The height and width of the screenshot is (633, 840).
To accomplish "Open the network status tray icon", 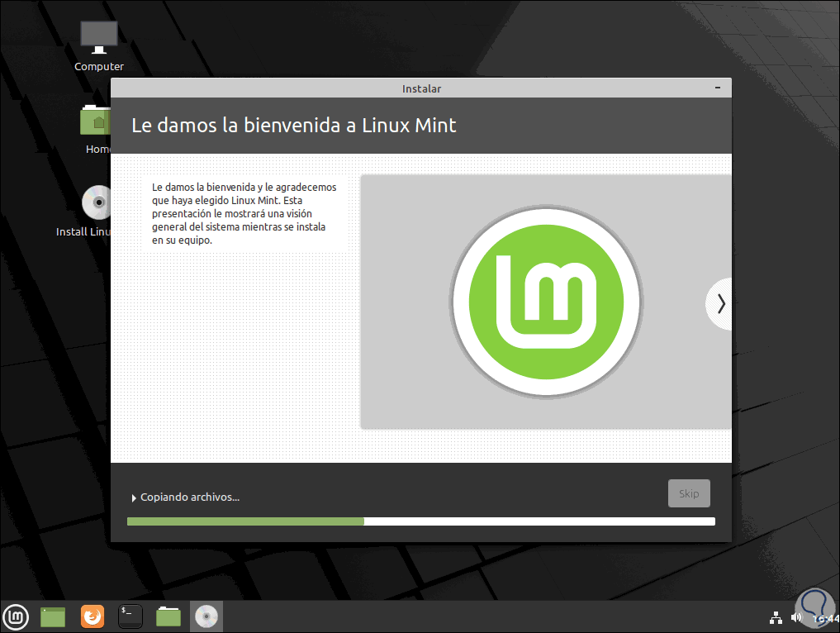I will click(776, 618).
